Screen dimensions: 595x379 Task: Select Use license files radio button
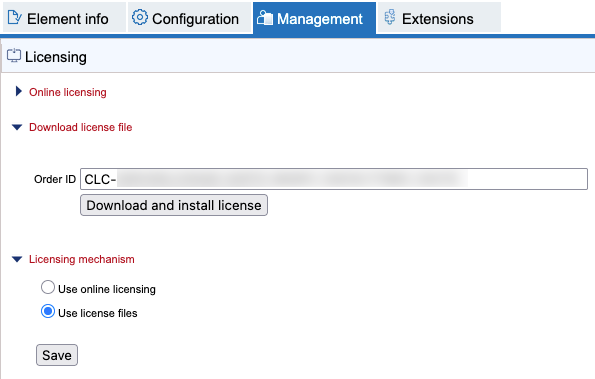tap(48, 311)
